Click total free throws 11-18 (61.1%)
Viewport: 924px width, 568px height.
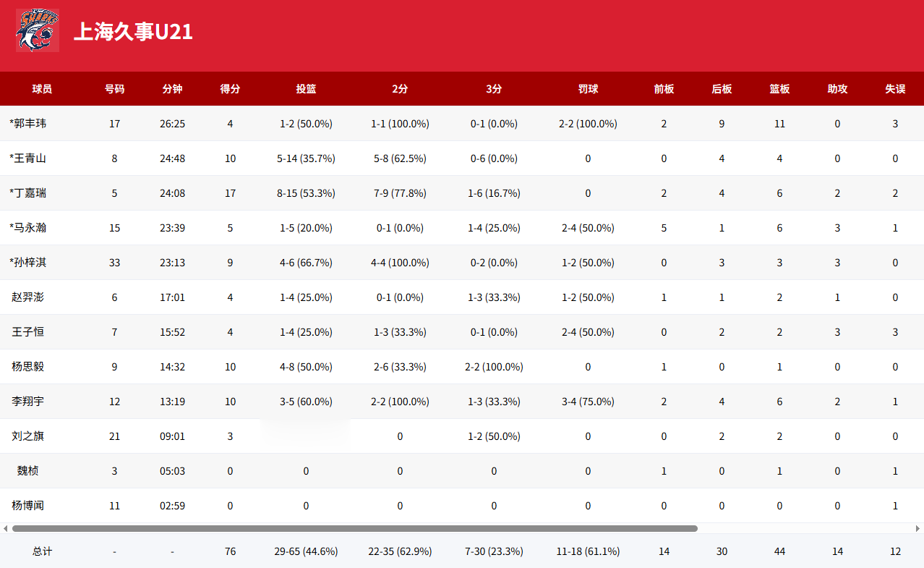coord(588,551)
